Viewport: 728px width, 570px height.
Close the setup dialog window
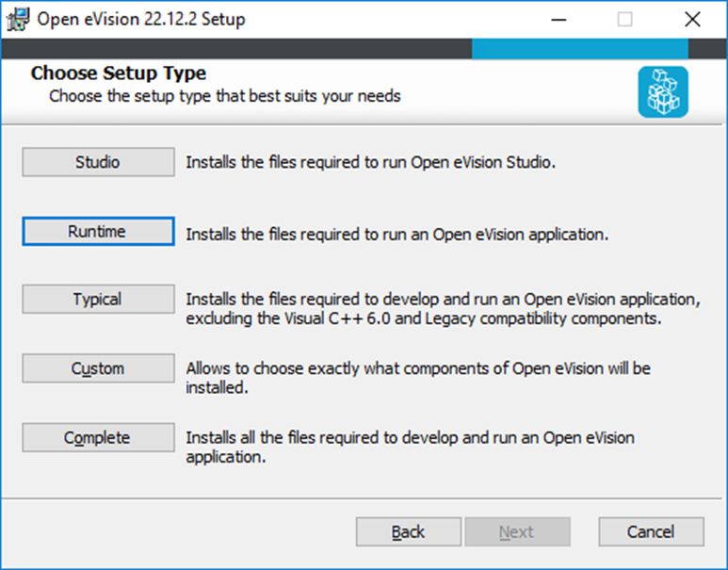click(693, 19)
